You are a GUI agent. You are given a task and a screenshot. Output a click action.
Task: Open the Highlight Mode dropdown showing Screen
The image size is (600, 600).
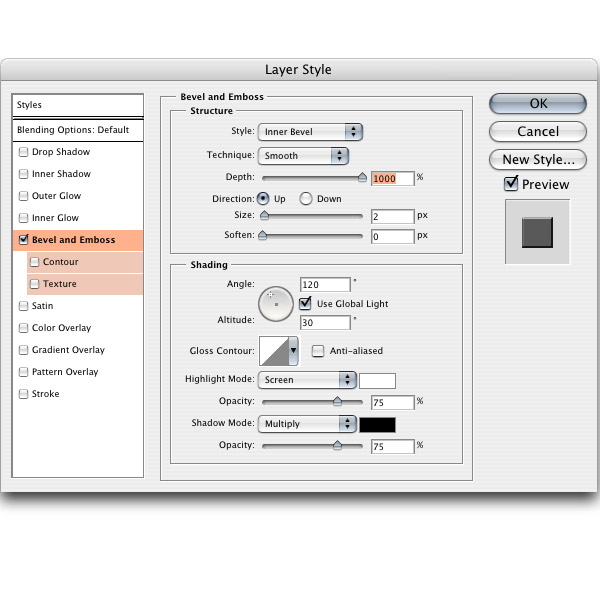(307, 380)
